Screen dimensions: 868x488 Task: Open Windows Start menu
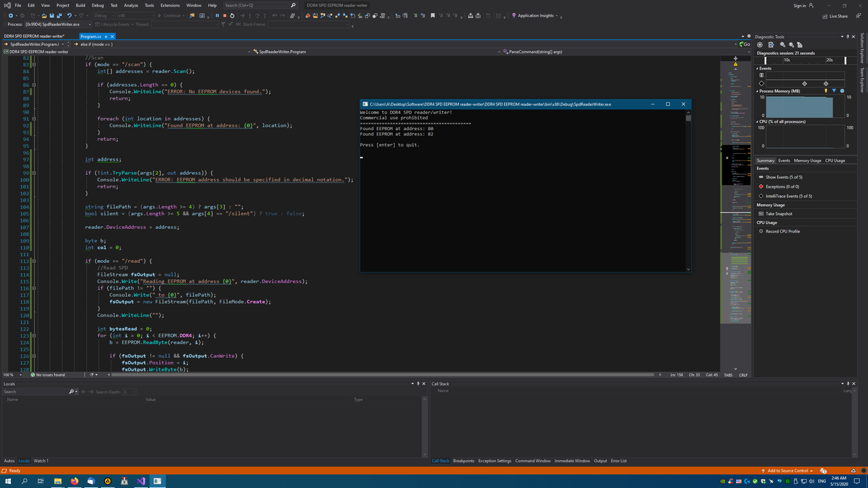8,481
